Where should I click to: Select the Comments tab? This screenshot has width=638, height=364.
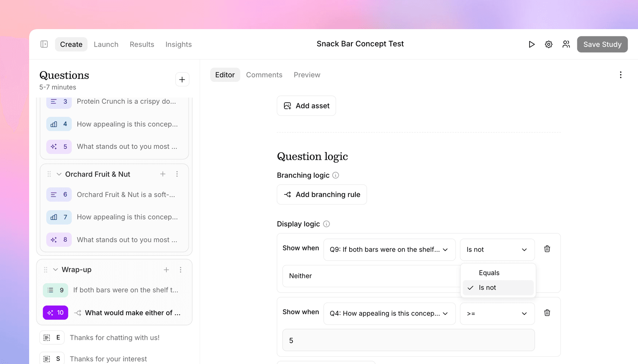264,75
